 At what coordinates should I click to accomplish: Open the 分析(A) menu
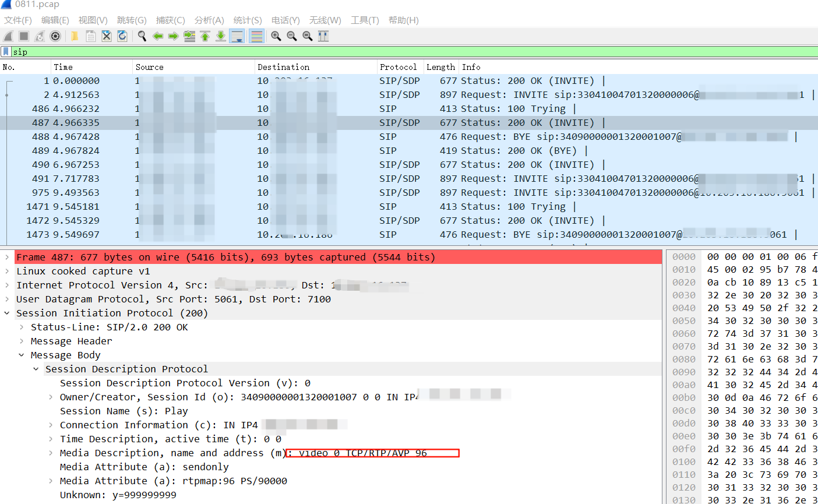tap(209, 20)
